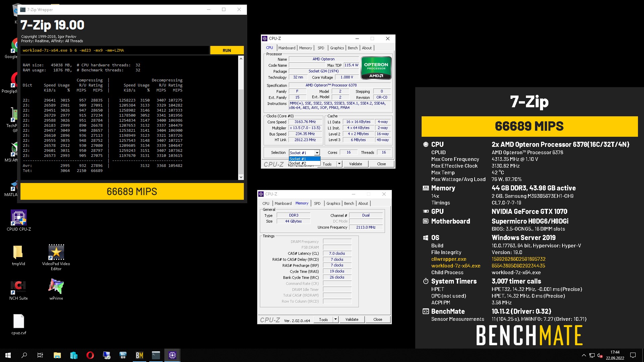Screen dimensions: 644x362
Task: Open Task View on the taskbar
Action: pos(40,355)
